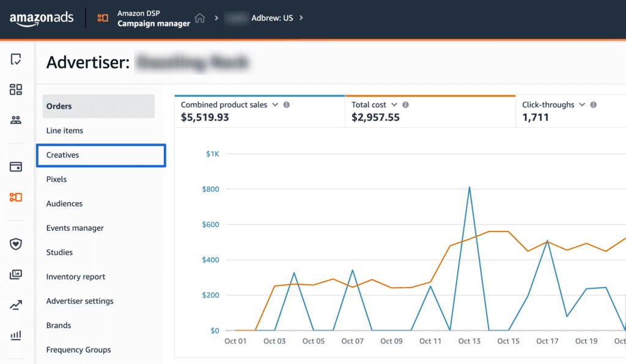The width and height of the screenshot is (626, 364).
Task: Click info icon next to Total cost
Action: click(x=405, y=105)
